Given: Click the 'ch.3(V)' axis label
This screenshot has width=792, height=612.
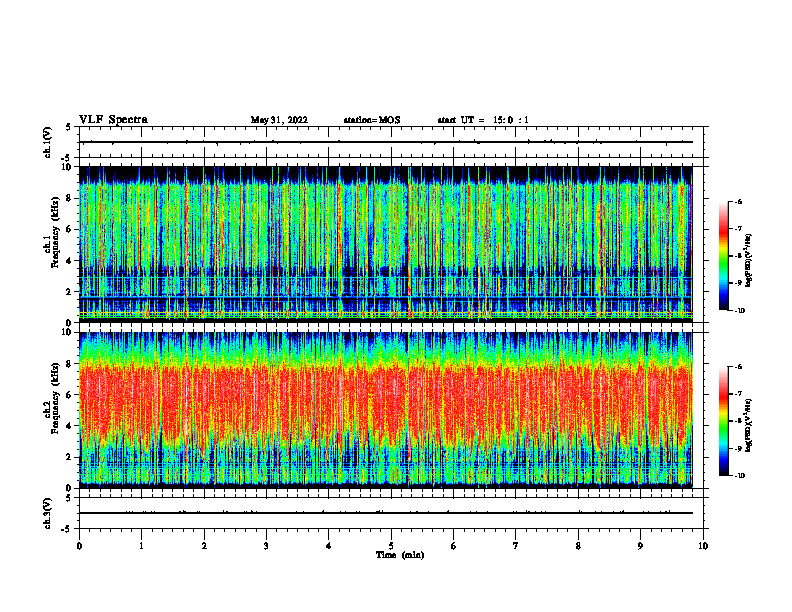Looking at the screenshot, I should point(47,513).
